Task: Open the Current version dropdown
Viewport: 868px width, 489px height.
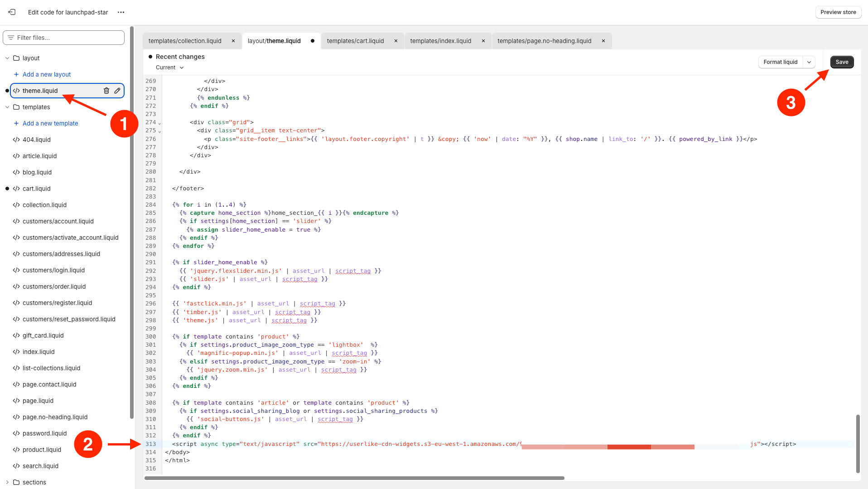Action: coord(170,68)
